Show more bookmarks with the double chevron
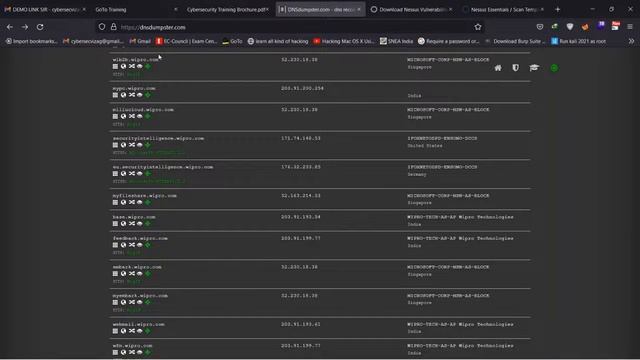This screenshot has height=360, width=640. pos(631,41)
